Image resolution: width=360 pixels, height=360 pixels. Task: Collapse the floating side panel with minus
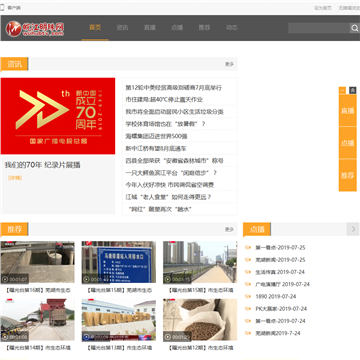(342, 90)
